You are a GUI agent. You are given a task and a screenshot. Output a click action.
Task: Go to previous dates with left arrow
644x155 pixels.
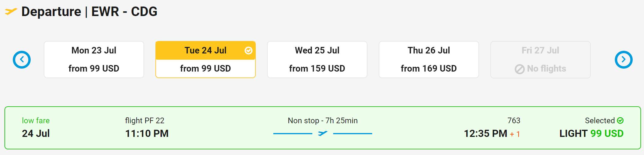click(x=22, y=60)
